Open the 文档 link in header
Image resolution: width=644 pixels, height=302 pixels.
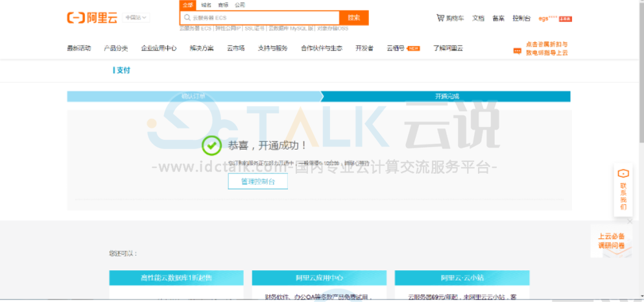click(478, 18)
